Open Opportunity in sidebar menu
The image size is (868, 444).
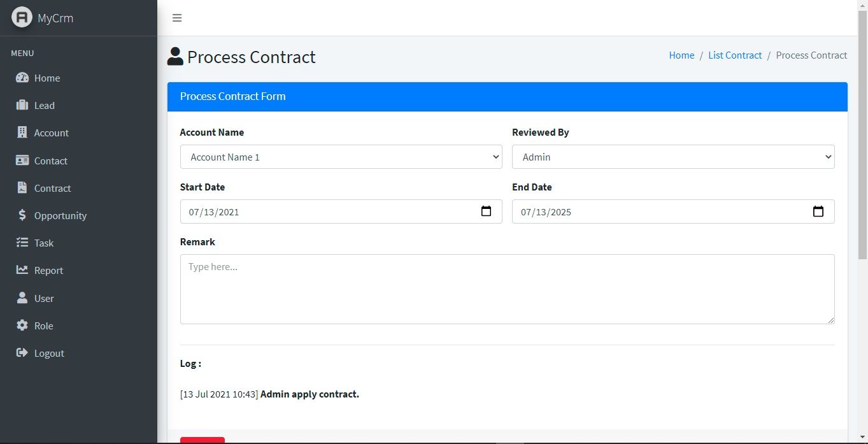tap(78, 215)
